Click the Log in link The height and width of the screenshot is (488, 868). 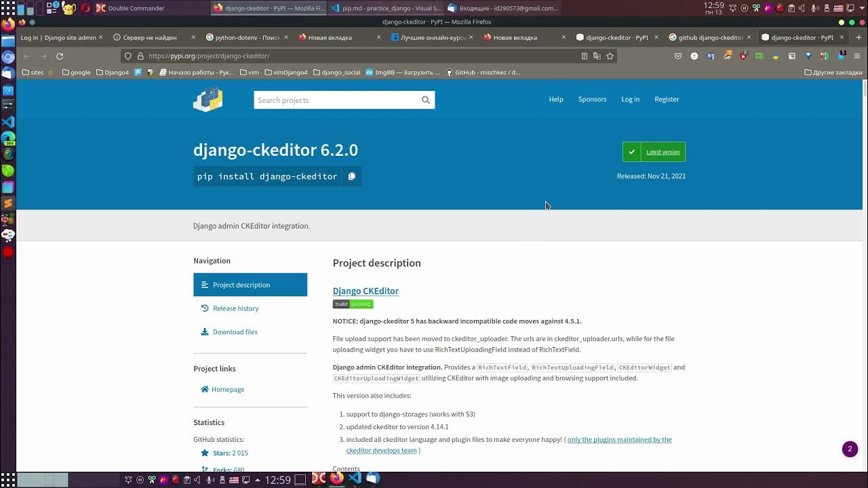point(630,99)
